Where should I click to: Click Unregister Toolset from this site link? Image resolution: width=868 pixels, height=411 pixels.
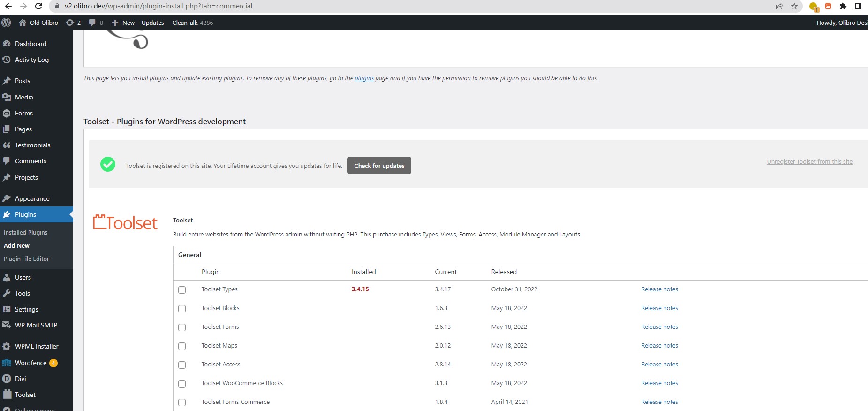[810, 162]
